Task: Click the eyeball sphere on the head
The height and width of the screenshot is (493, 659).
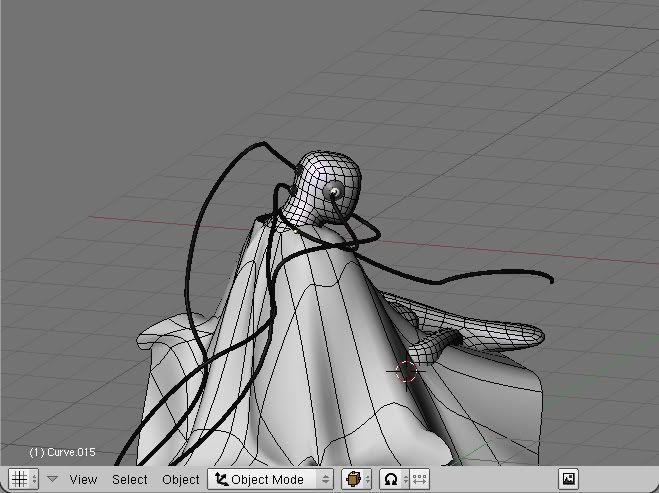Action: pos(334,192)
